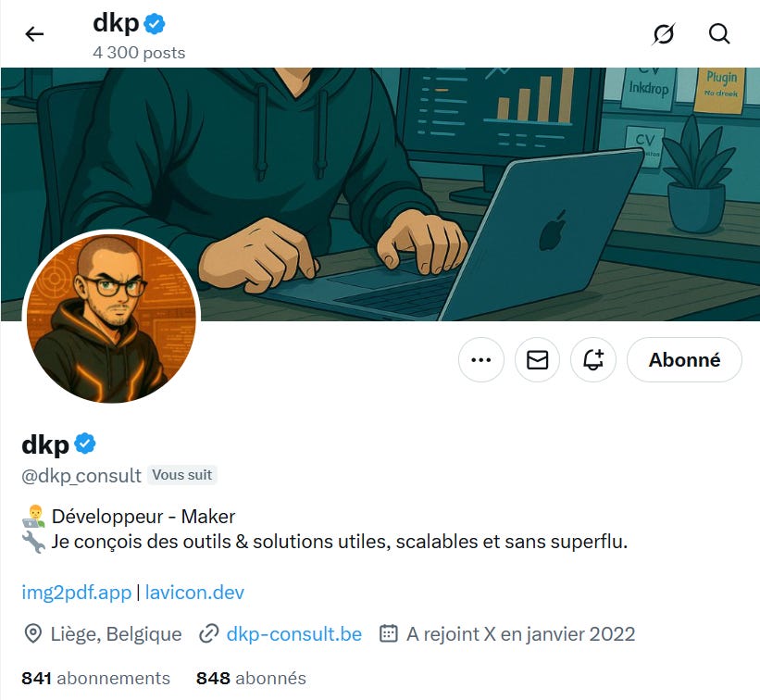The height and width of the screenshot is (700, 760).
Task: Click the Abonné follow button
Action: coord(684,359)
